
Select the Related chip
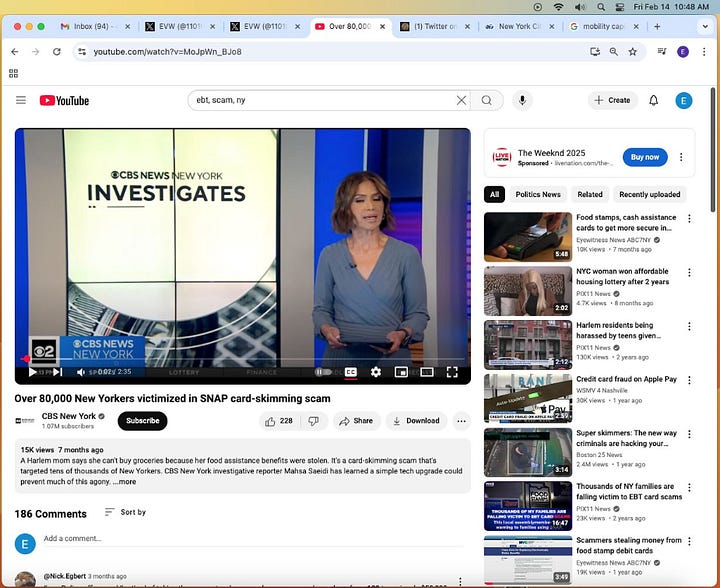(590, 194)
